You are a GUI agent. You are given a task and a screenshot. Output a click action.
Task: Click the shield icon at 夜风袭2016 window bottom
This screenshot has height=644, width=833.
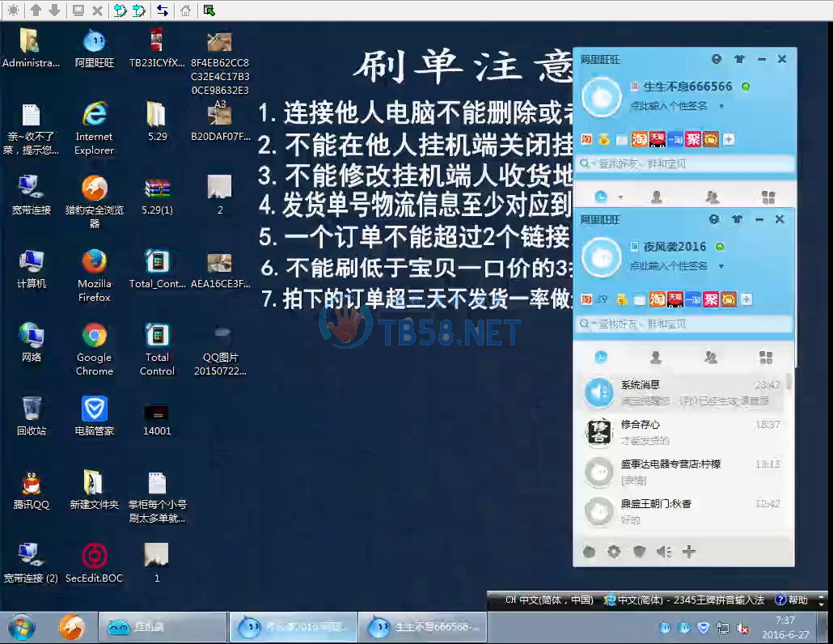pos(639,552)
